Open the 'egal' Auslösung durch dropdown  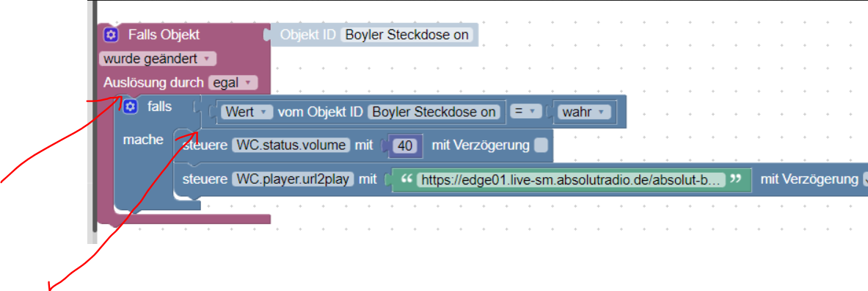pyautogui.click(x=233, y=83)
